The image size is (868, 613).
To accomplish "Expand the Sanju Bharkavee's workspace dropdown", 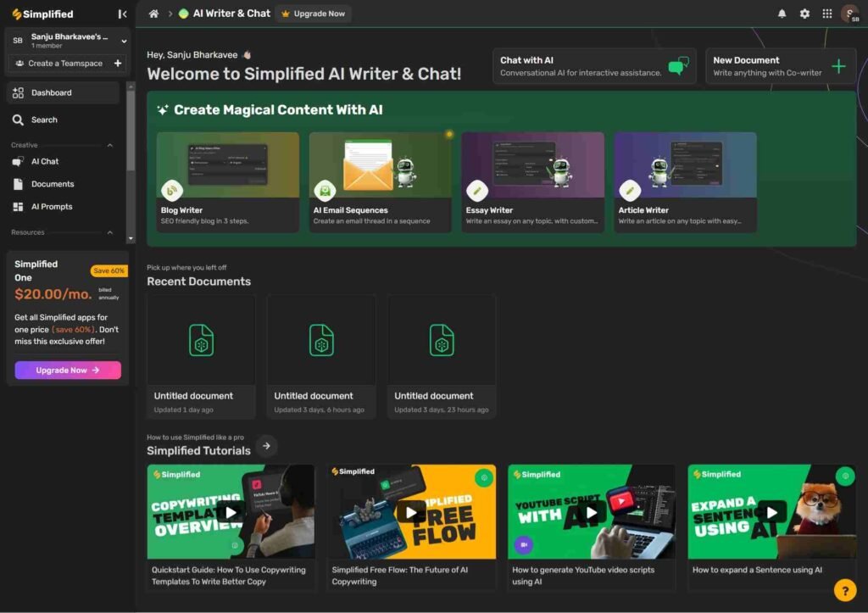I will click(124, 41).
